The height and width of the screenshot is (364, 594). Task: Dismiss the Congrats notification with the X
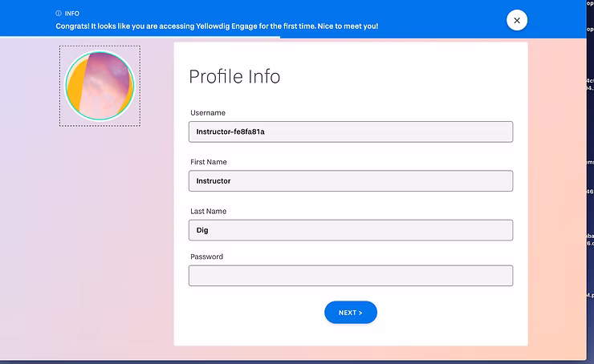coord(517,20)
